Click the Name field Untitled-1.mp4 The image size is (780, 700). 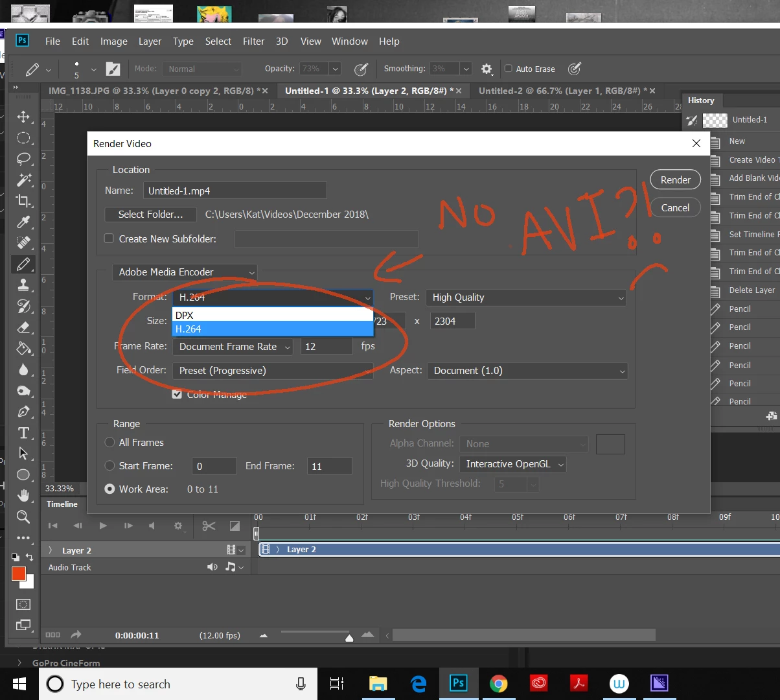pyautogui.click(x=235, y=191)
